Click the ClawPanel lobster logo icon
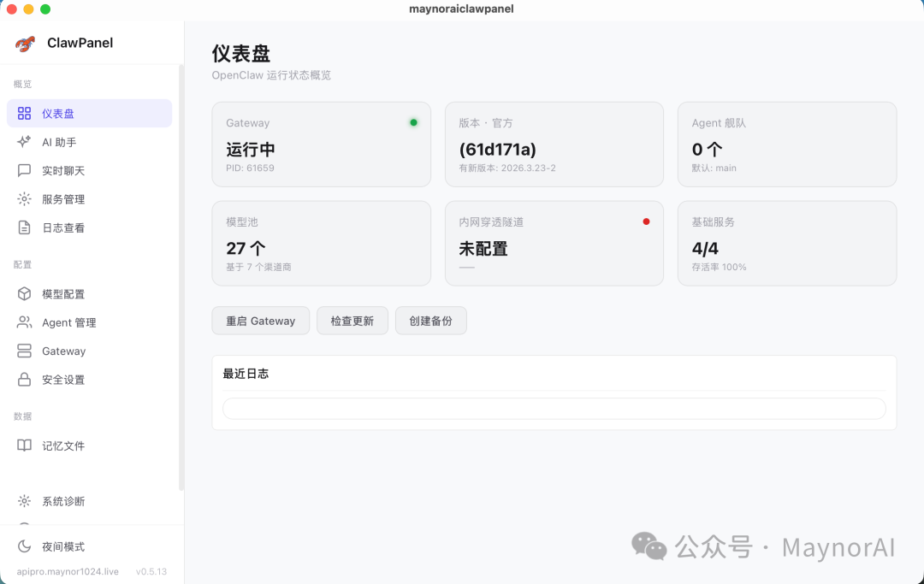The height and width of the screenshot is (584, 924). pos(26,44)
